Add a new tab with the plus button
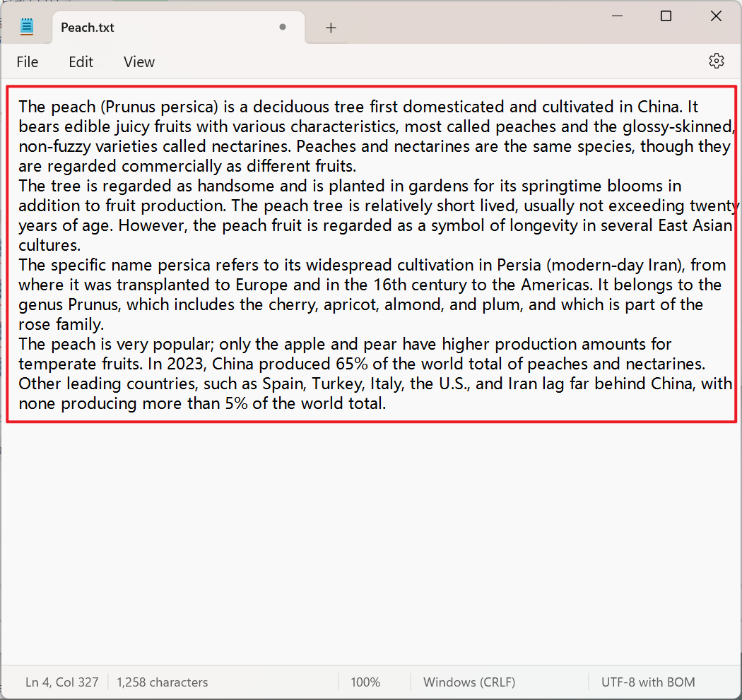Screen dimensions: 742x700 pos(331,28)
